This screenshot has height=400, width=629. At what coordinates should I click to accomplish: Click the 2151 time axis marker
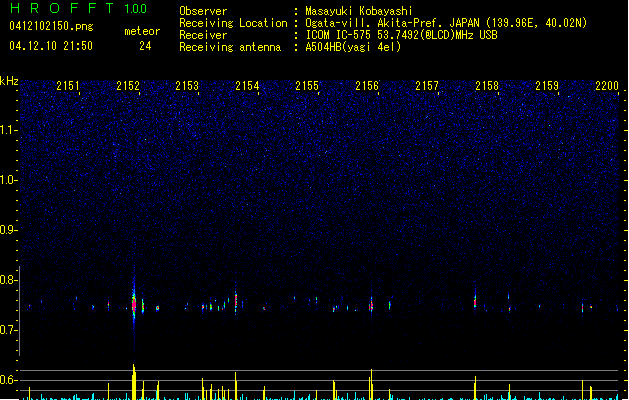tap(68, 86)
